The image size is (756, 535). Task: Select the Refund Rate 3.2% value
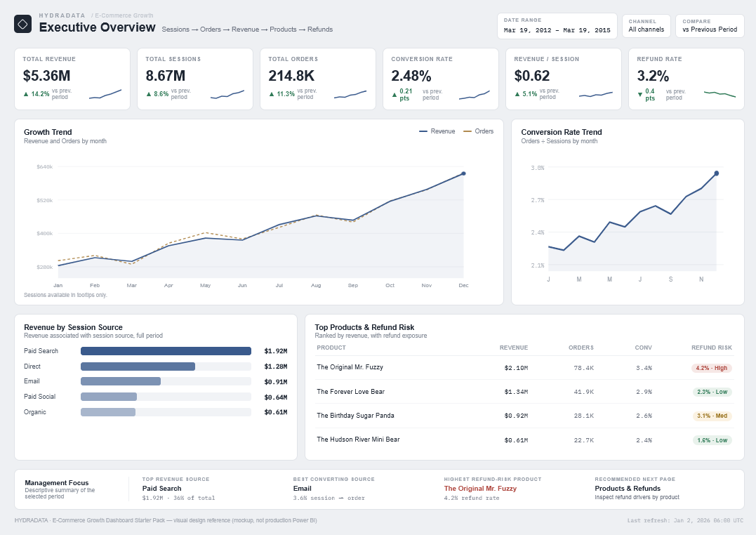click(653, 76)
